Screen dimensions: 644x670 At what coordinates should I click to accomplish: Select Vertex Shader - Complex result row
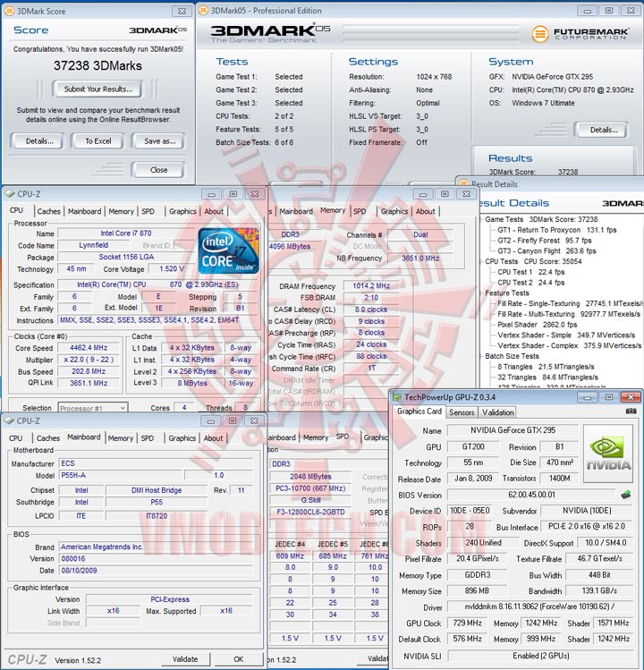(x=569, y=345)
